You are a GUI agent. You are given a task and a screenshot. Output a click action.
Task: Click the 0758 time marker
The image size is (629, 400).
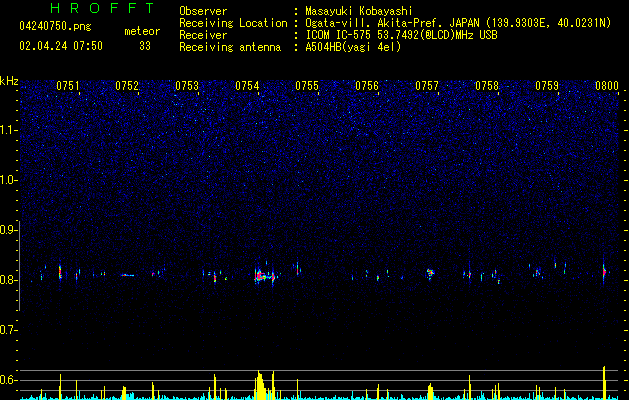(x=487, y=86)
